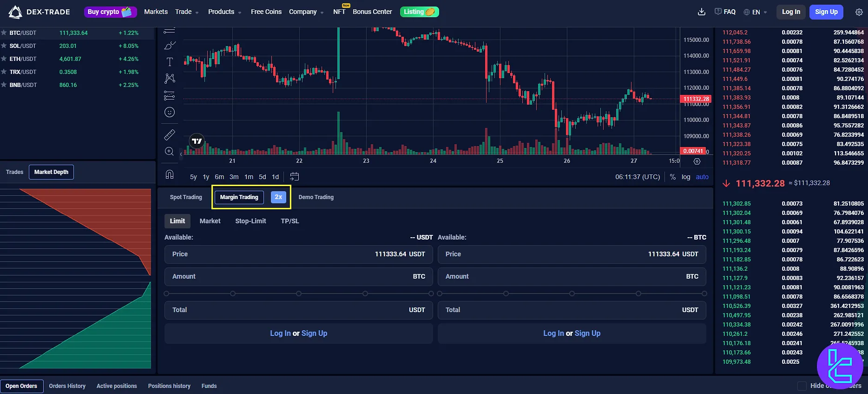Toggle the 2x leverage badge
The width and height of the screenshot is (868, 394).
(x=278, y=197)
